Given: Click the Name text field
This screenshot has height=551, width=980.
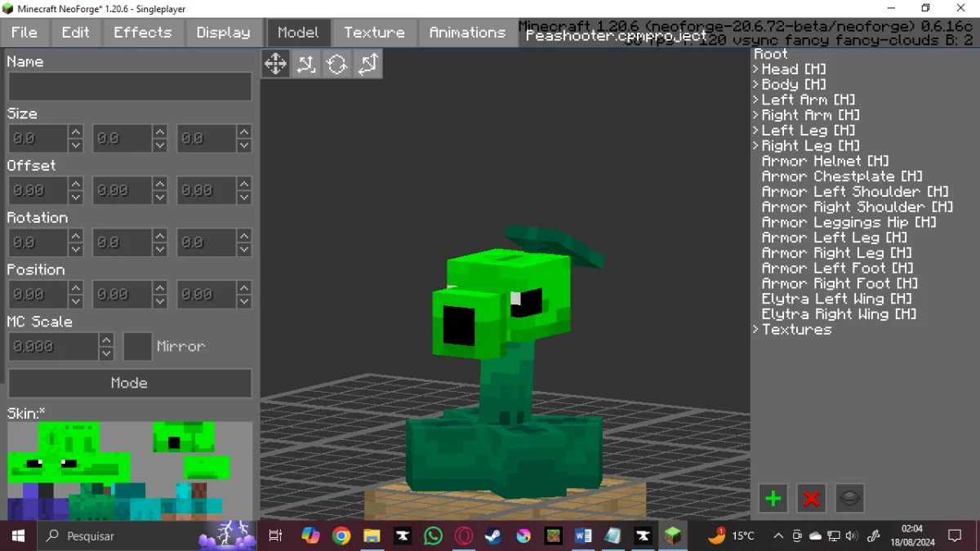Looking at the screenshot, I should pyautogui.click(x=130, y=87).
